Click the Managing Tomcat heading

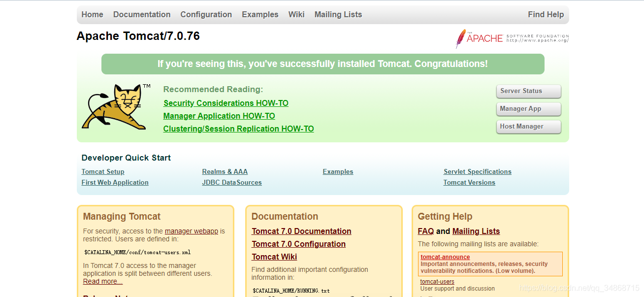click(122, 216)
